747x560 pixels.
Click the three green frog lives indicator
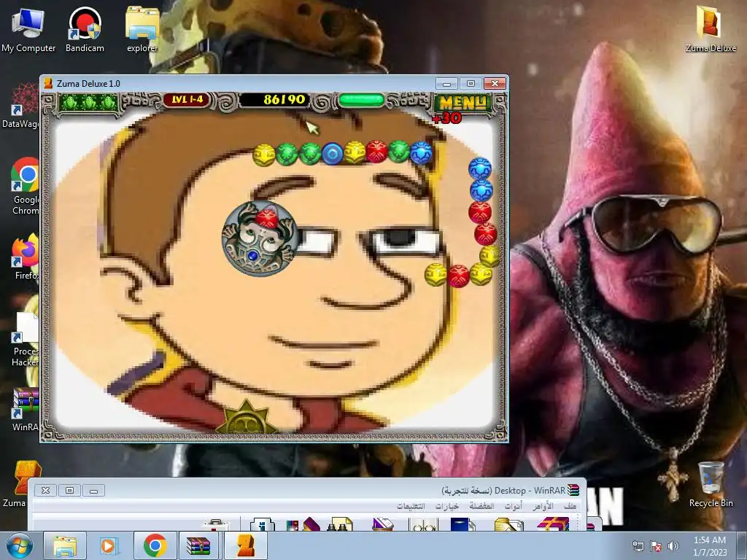tap(89, 101)
